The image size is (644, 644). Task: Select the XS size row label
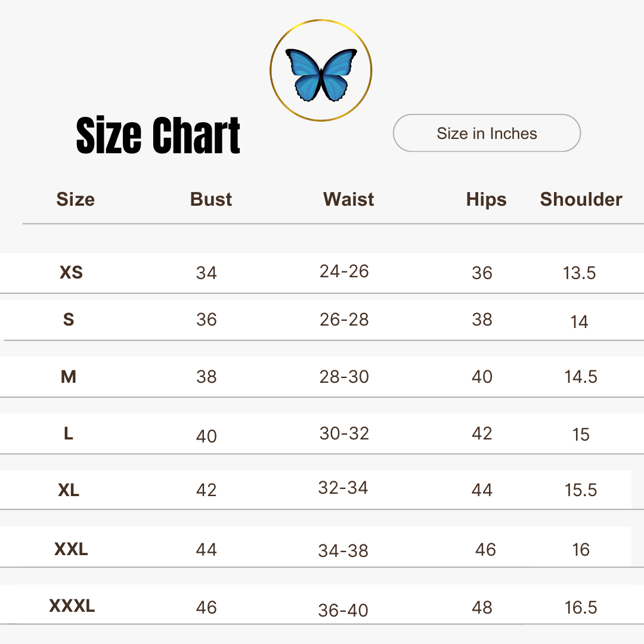click(71, 273)
